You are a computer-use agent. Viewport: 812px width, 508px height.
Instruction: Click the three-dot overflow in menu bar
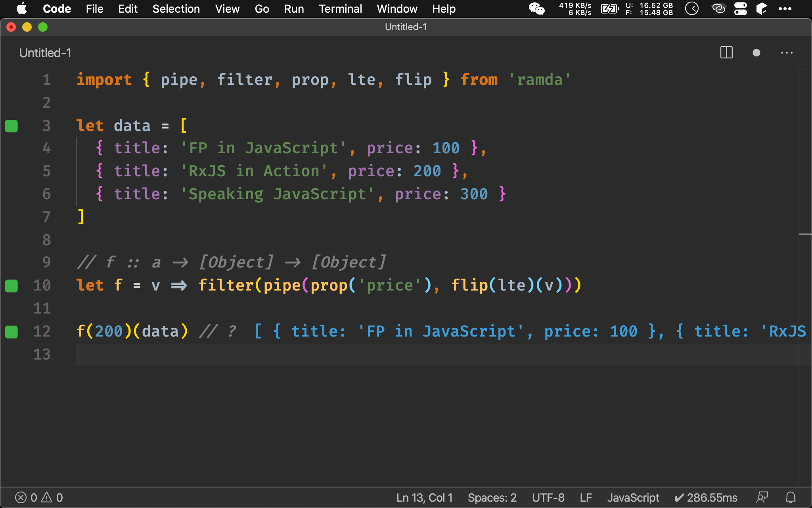pos(785,9)
